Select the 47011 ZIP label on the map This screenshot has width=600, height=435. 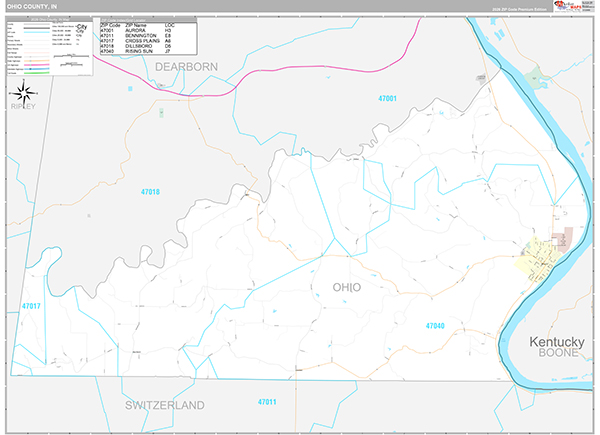tap(266, 402)
